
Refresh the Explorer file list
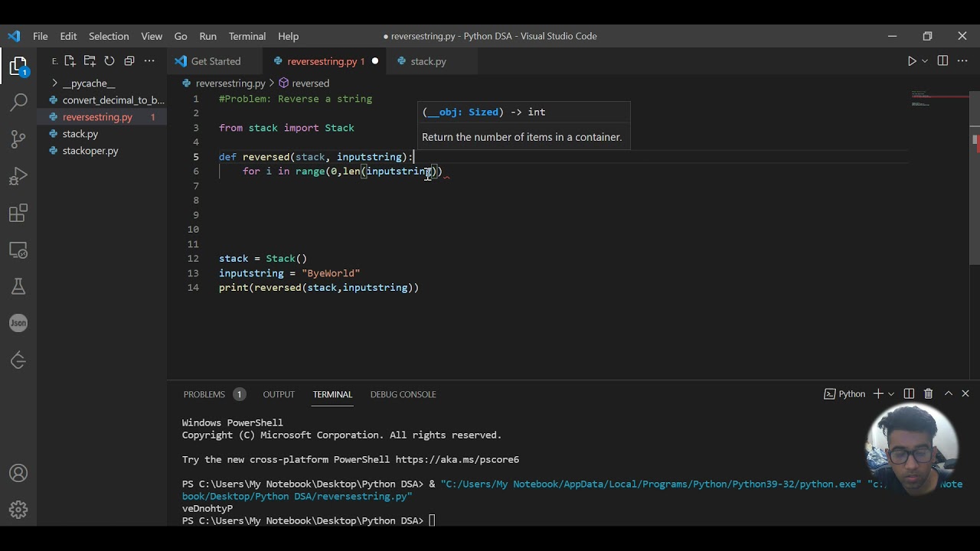click(x=109, y=61)
